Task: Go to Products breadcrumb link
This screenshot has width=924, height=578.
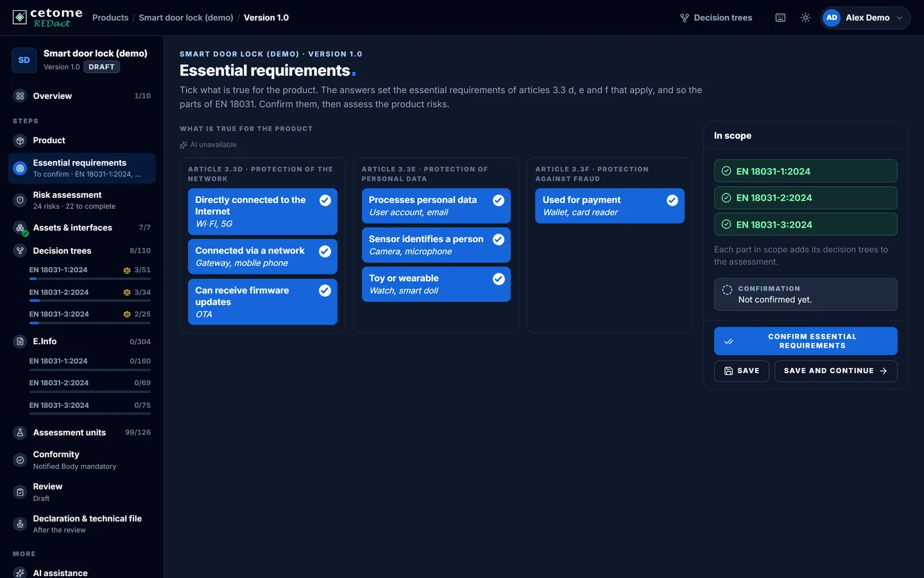Action: coord(110,18)
